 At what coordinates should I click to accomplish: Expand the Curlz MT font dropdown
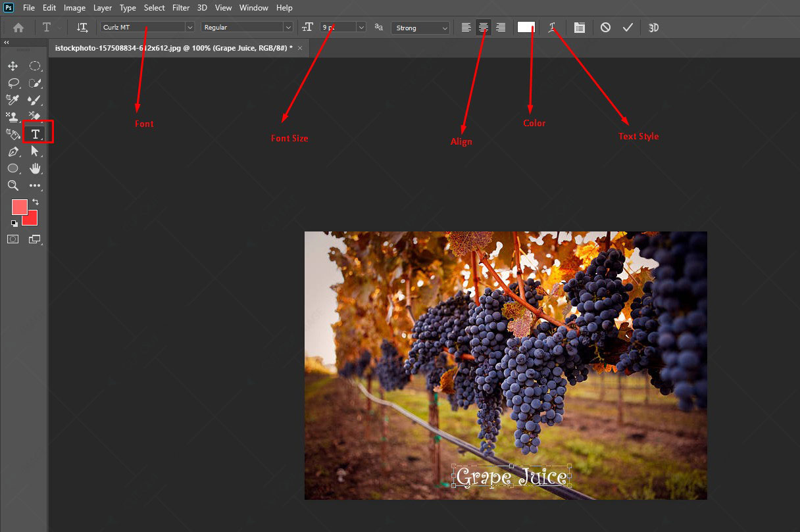click(147, 28)
